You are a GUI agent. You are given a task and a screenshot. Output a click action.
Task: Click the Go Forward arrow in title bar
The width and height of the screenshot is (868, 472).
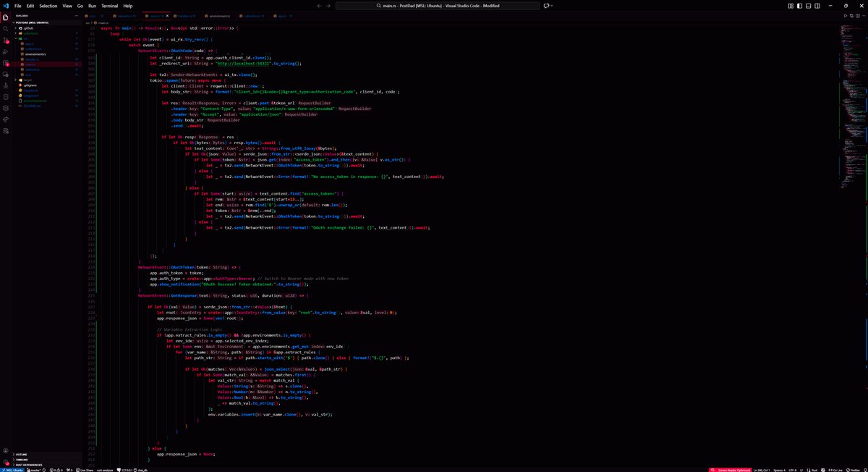pyautogui.click(x=328, y=6)
